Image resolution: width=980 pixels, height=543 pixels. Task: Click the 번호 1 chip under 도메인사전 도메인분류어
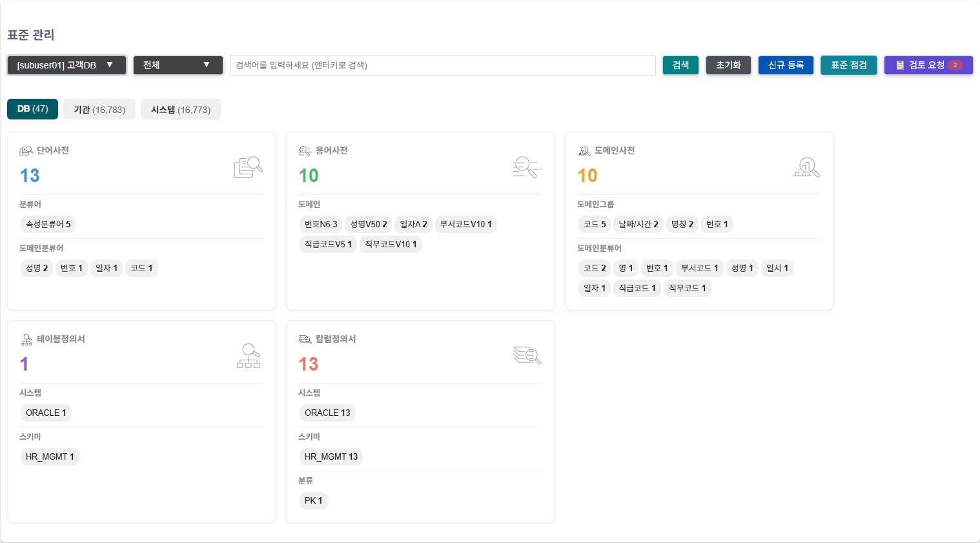click(657, 268)
